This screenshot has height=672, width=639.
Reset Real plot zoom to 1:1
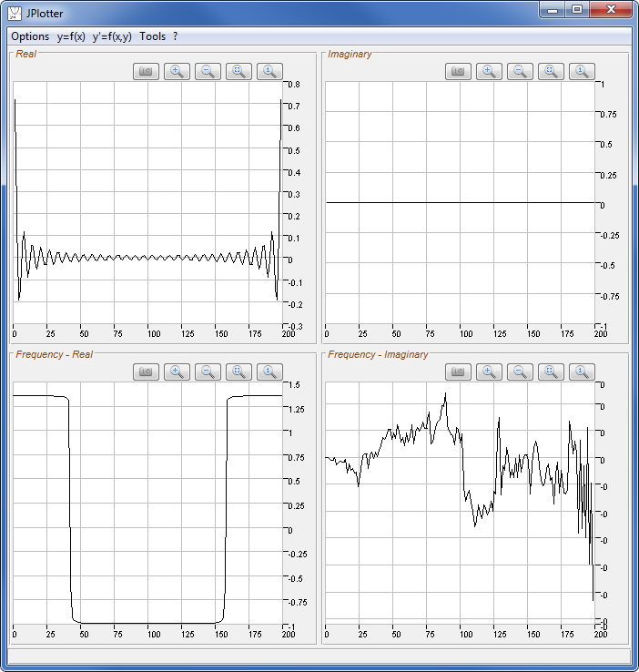click(x=270, y=71)
